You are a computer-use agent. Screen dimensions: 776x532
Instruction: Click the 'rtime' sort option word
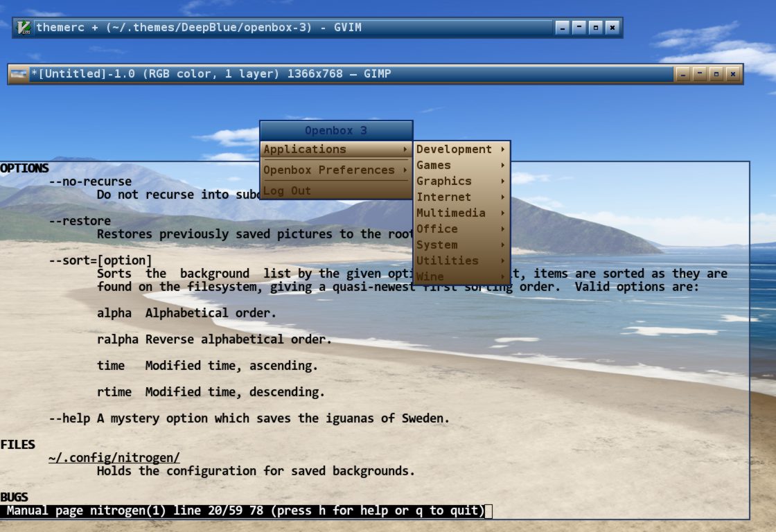114,392
